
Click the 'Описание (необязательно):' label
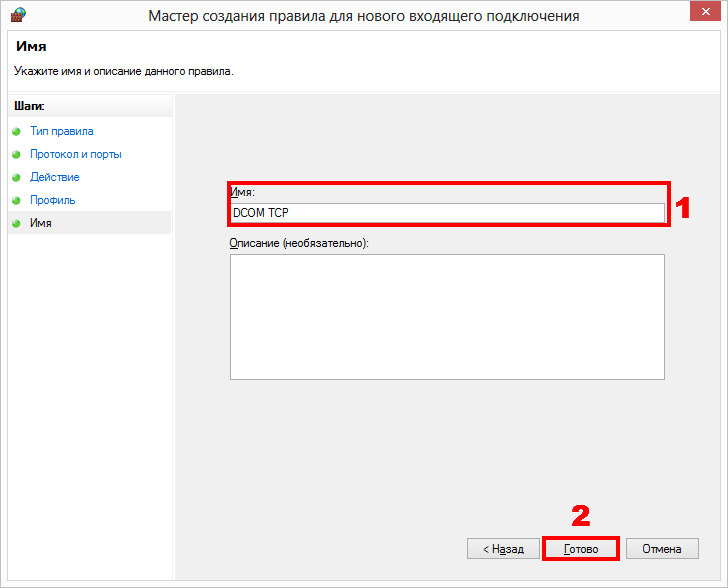click(299, 243)
